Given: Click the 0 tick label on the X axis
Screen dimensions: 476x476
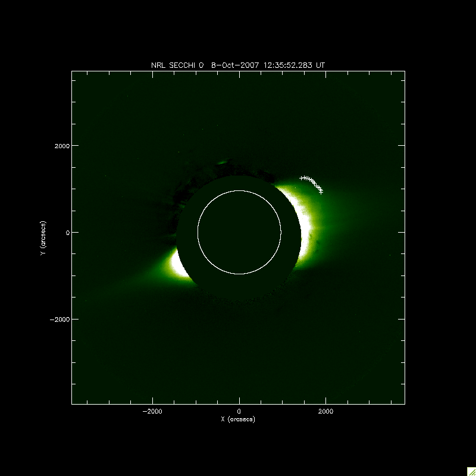Looking at the screenshot, I should point(239,411).
